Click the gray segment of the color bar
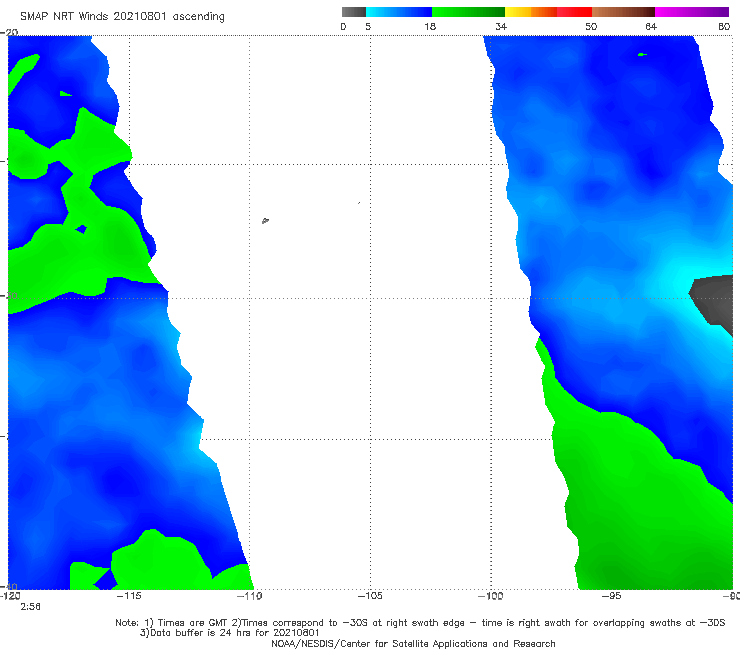This screenshot has height=650, width=740. point(353,12)
